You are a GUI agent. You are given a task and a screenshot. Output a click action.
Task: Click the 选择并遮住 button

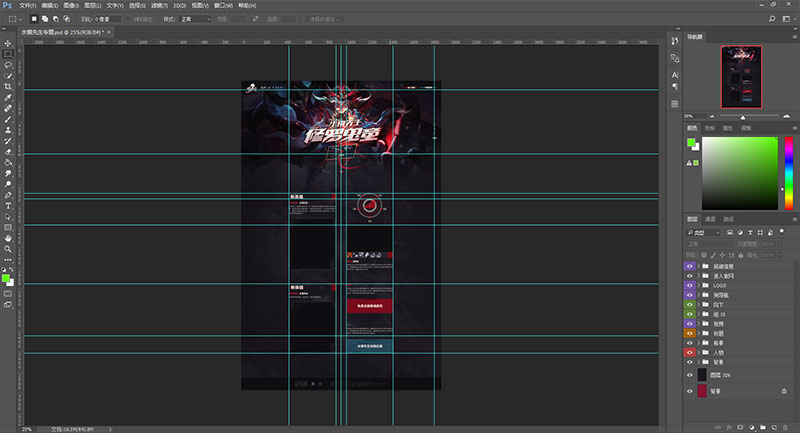(325, 19)
